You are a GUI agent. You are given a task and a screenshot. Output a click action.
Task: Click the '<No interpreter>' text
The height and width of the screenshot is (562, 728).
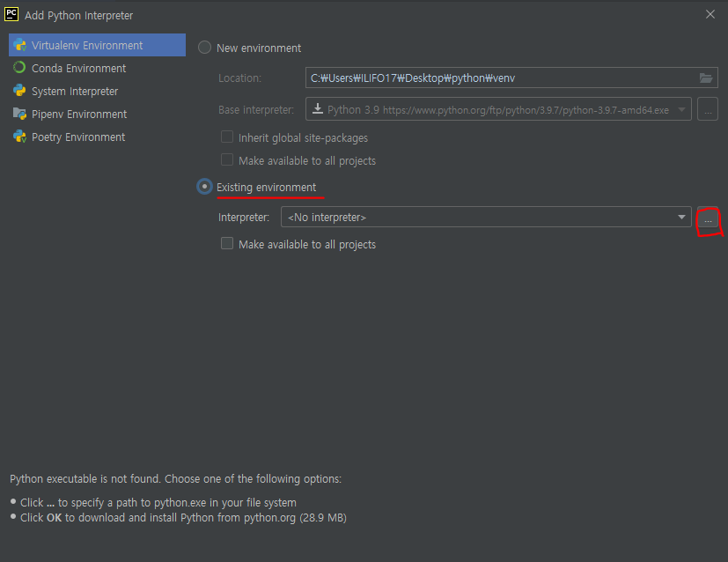(327, 217)
